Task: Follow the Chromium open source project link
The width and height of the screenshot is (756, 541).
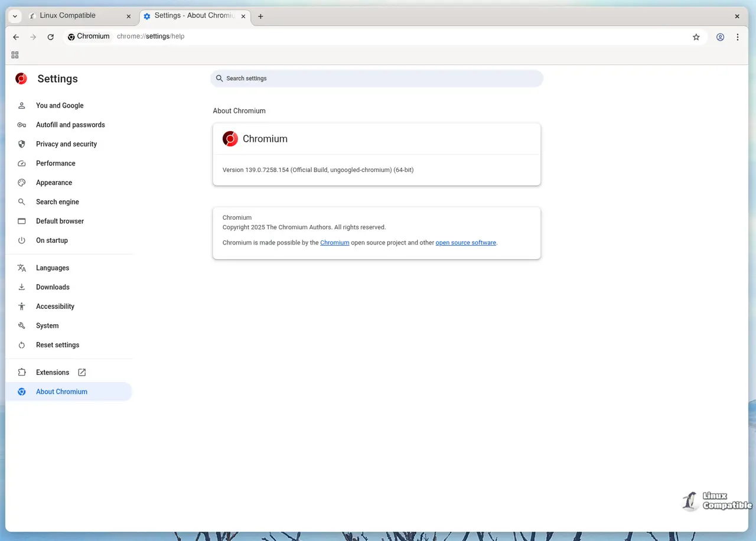Action: [334, 242]
